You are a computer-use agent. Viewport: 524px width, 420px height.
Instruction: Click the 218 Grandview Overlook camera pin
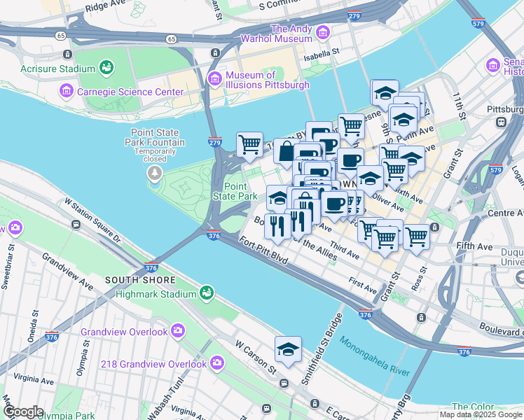[x=217, y=363]
